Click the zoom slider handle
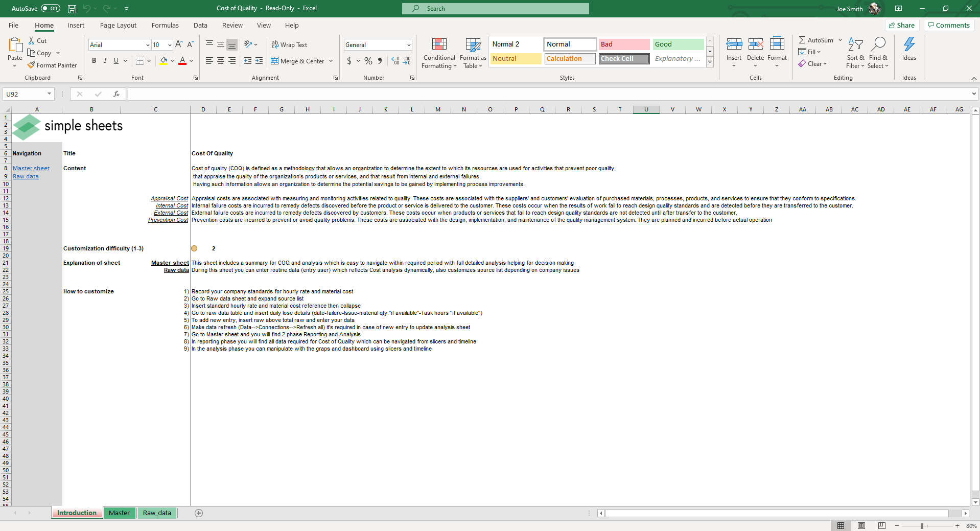This screenshot has width=980, height=531. [x=922, y=526]
